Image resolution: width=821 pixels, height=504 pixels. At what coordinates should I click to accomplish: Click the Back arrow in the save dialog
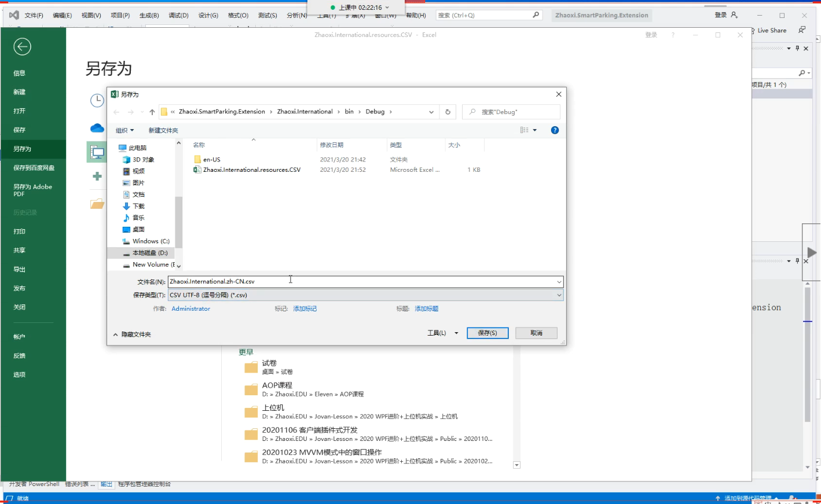point(116,112)
